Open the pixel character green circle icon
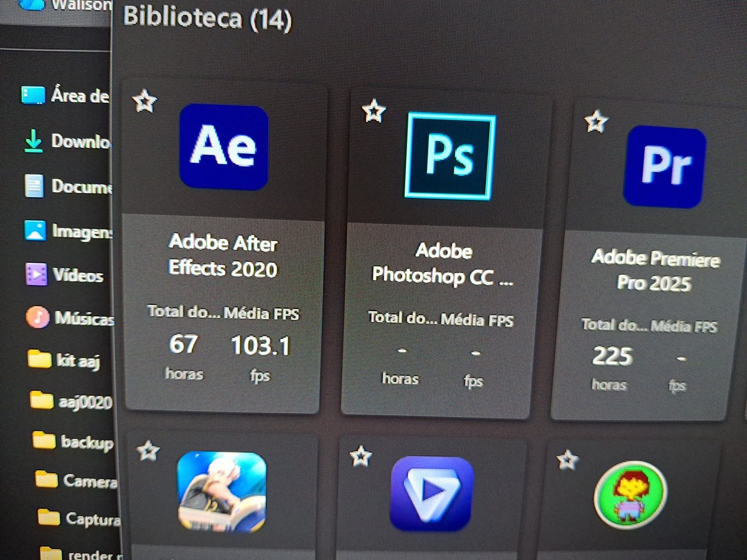Screen dimensions: 747x560 631,495
